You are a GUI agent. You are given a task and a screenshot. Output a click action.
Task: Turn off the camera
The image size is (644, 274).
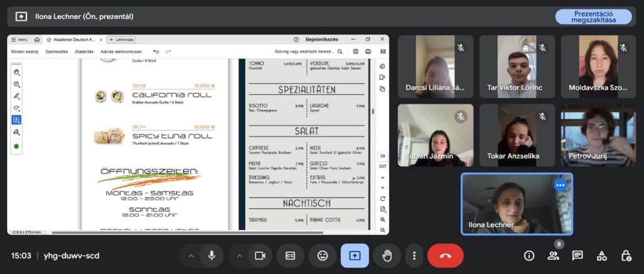258,256
